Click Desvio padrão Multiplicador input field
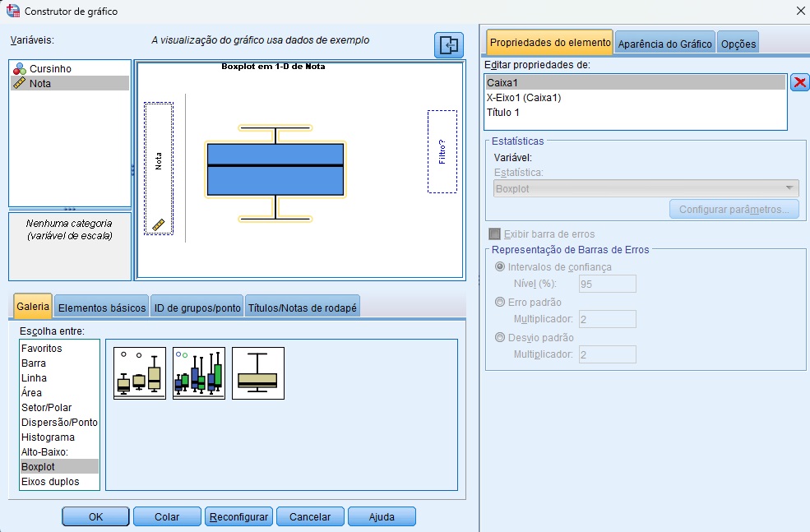The width and height of the screenshot is (810, 532). point(608,354)
